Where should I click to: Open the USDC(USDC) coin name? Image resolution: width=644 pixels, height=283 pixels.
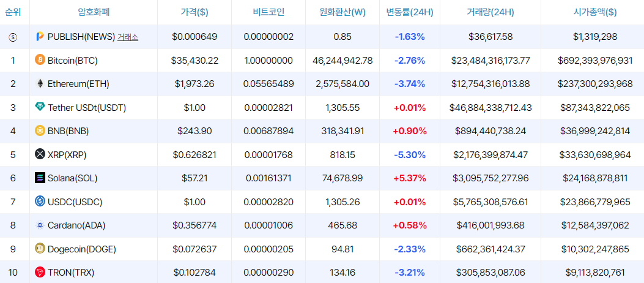[x=75, y=202]
